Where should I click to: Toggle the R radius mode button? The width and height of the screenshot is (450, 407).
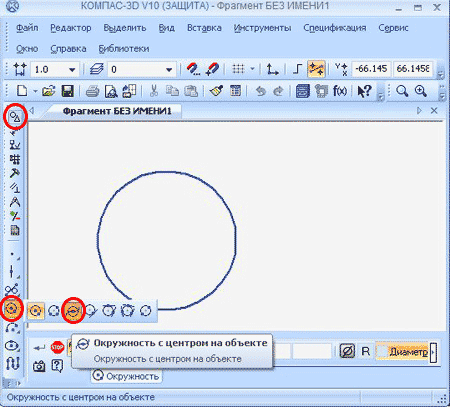click(x=365, y=351)
